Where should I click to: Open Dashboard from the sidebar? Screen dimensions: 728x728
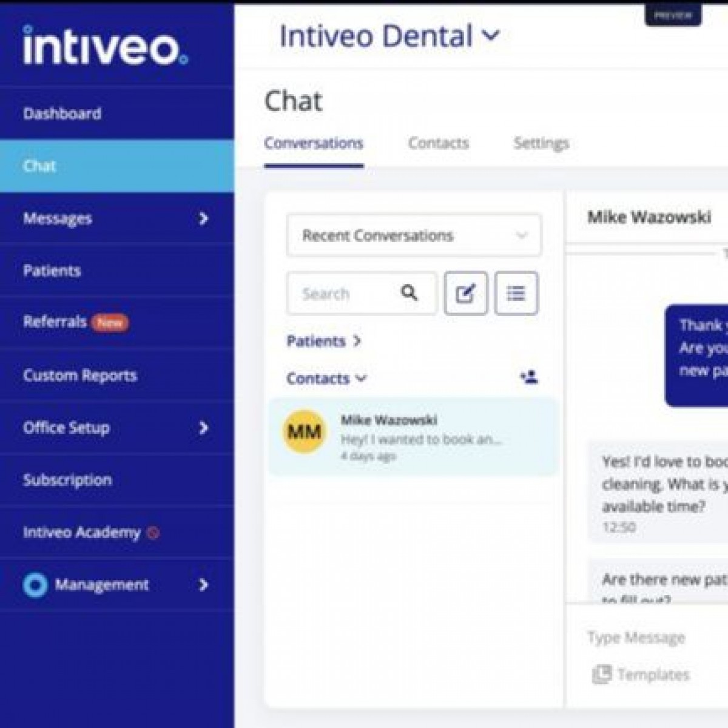coord(62,113)
